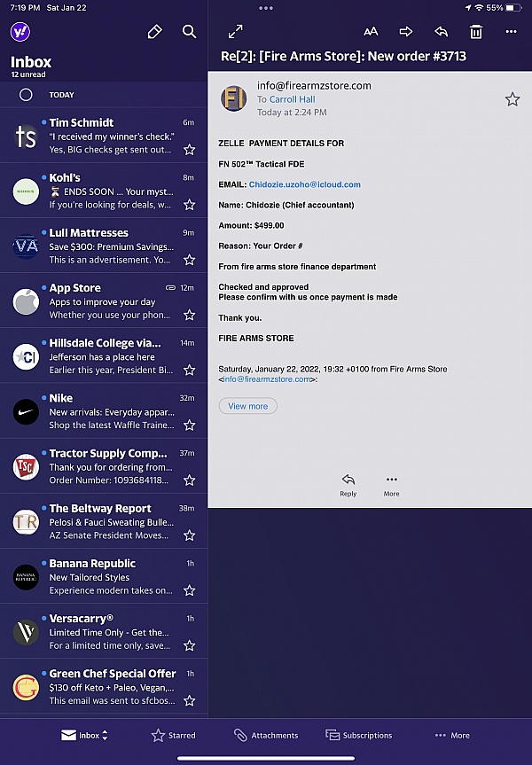
Task: Open the inbox search magnifier
Action: pos(189,32)
